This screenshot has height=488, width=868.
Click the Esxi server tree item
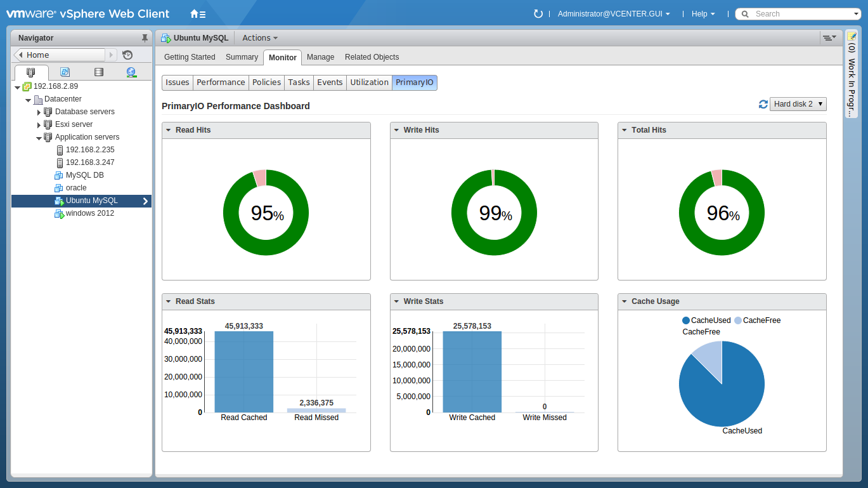coord(74,124)
